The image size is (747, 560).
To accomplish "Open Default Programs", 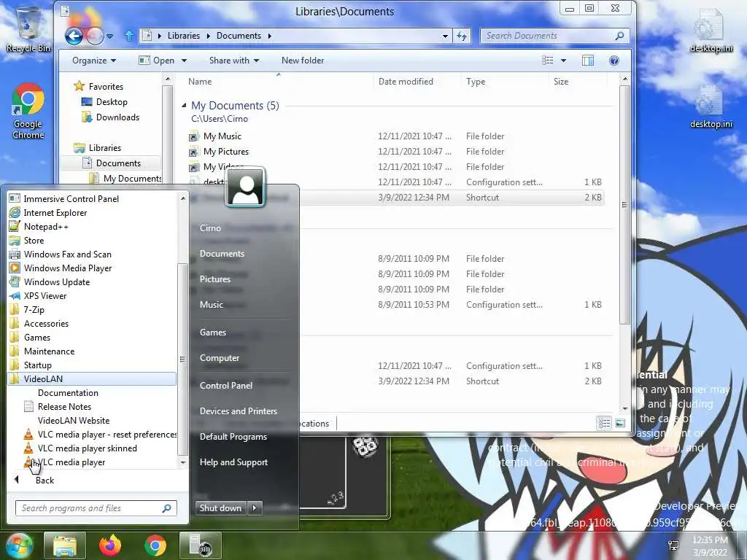I will click(x=233, y=436).
